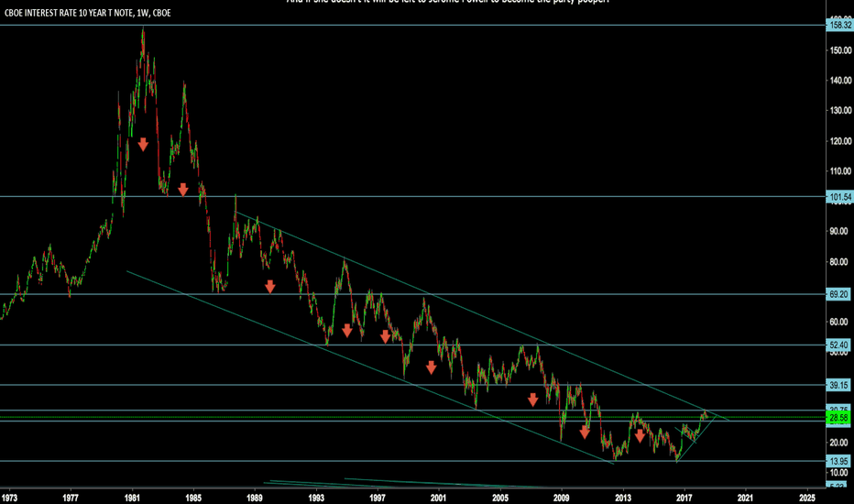Select the 158.32 price label
Image resolution: width=854 pixels, height=504 pixels.
[839, 25]
